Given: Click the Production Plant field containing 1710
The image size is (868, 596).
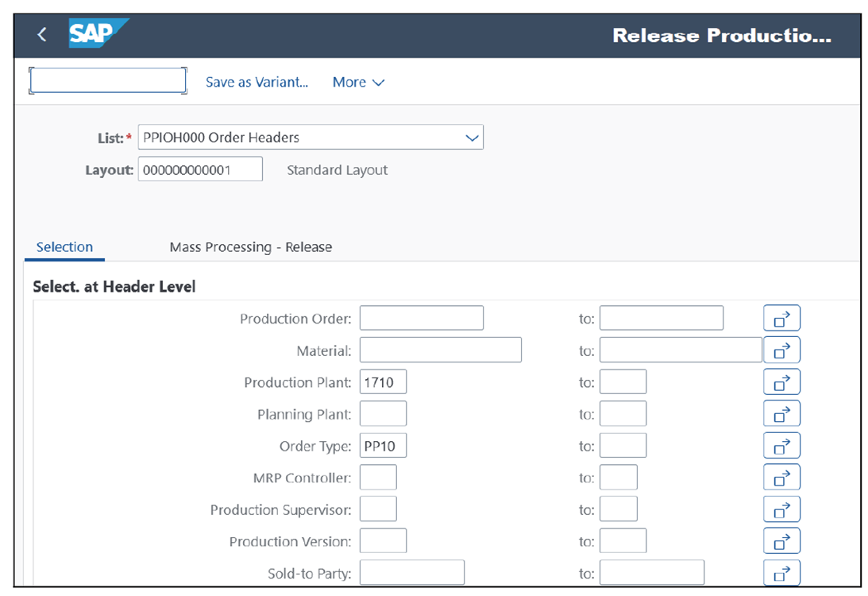Looking at the screenshot, I should click(383, 381).
